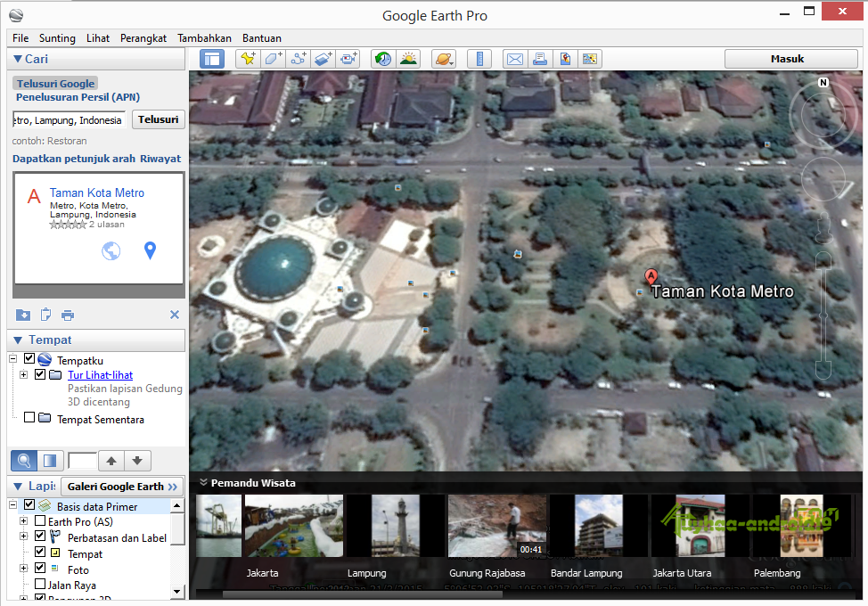The image size is (868, 606).
Task: Enable the Jalan Raya layer checkbox
Action: [40, 585]
